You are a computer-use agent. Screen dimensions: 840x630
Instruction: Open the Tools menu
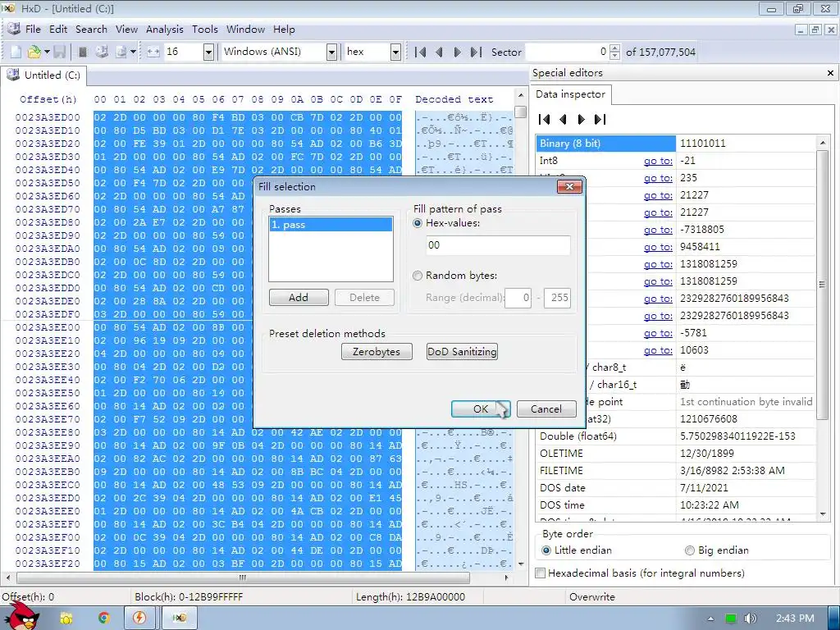click(x=204, y=30)
